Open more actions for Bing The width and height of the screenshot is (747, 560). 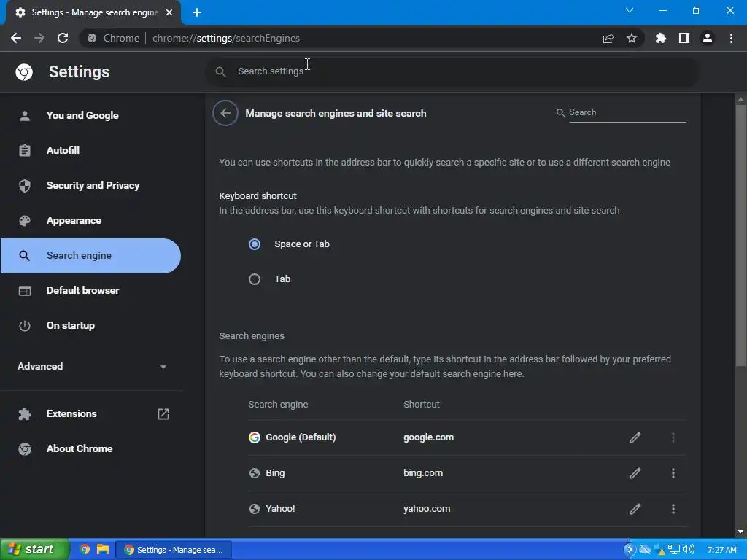[673, 472]
